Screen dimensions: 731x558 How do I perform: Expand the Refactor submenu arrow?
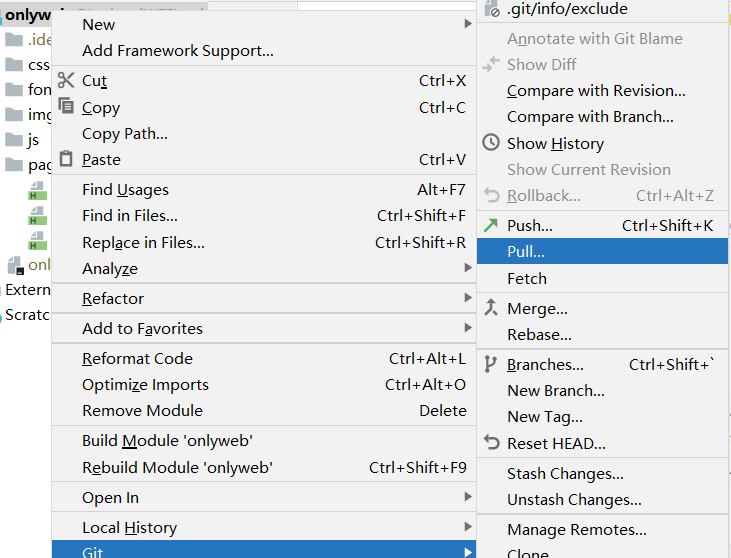click(x=467, y=298)
